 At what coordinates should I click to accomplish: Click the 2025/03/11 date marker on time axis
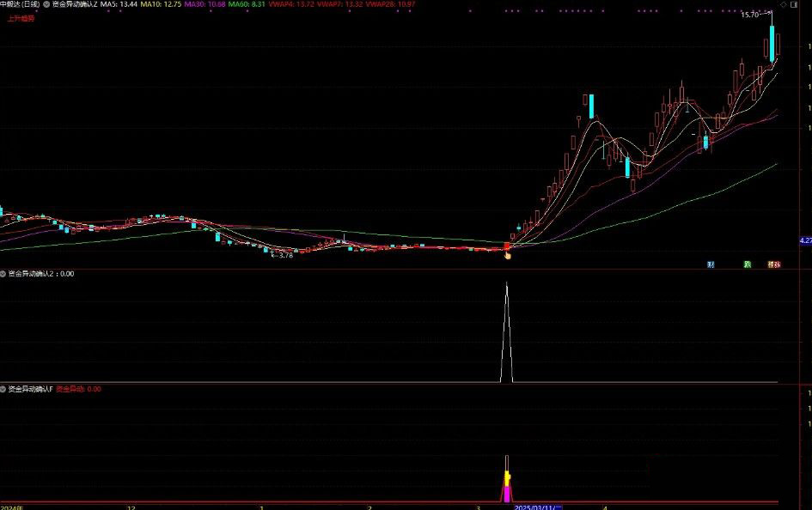(x=538, y=507)
